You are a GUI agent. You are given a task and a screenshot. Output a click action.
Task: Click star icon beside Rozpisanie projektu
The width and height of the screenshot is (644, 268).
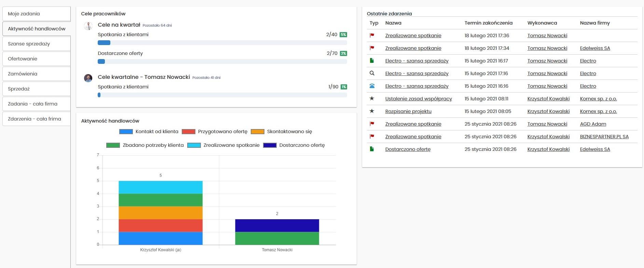point(372,111)
